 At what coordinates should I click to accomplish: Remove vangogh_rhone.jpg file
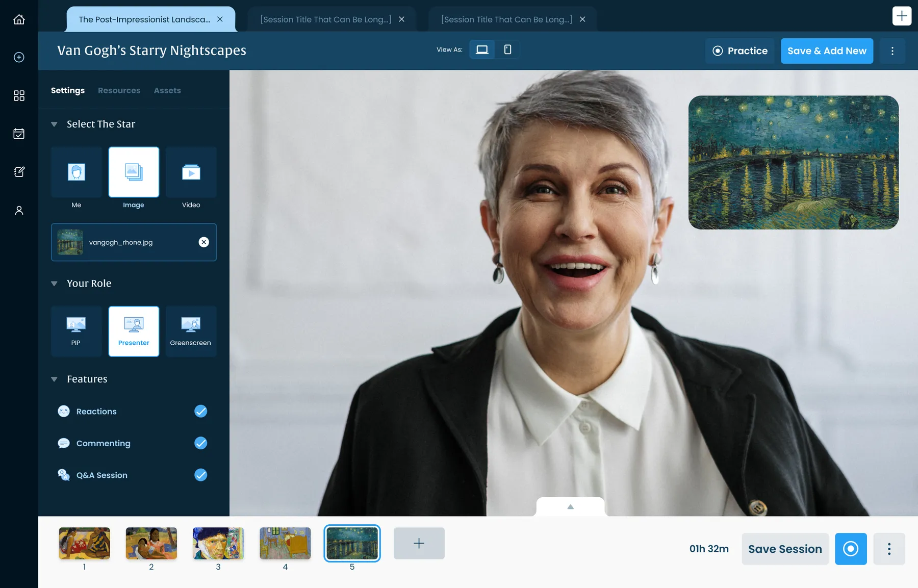coord(203,242)
